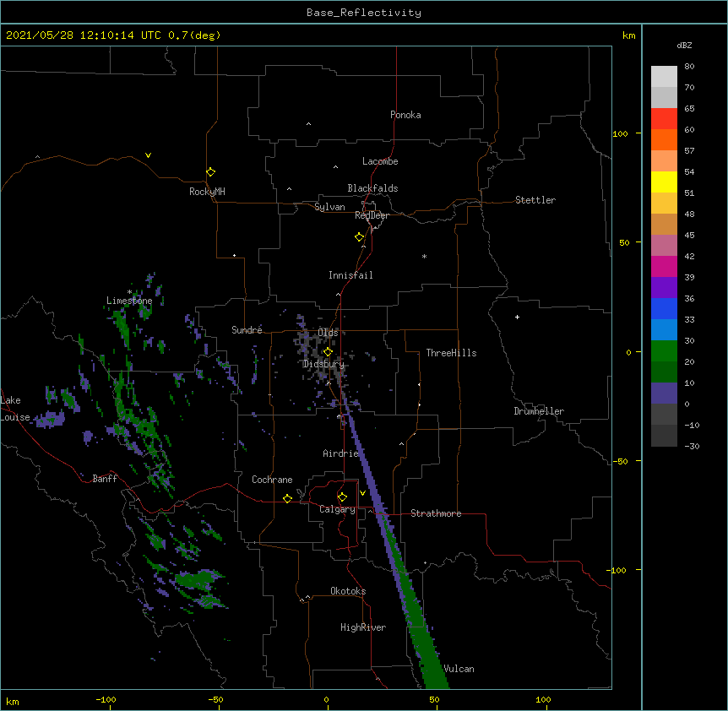The image size is (728, 711).
Task: Select the Vulcan label
Action: click(459, 669)
